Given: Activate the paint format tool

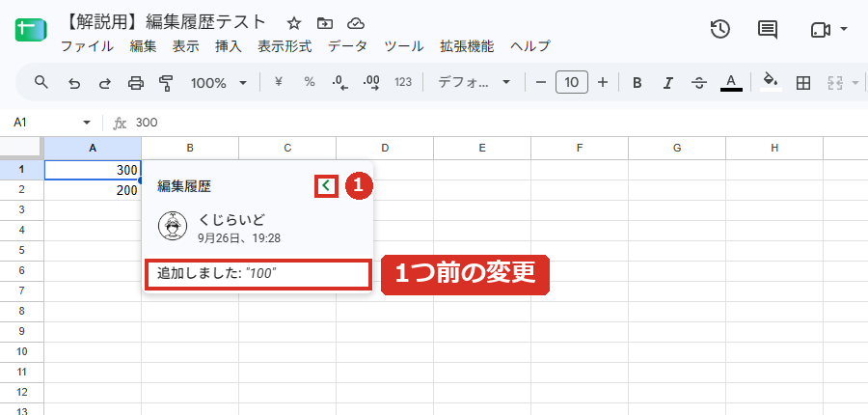Looking at the screenshot, I should pyautogui.click(x=166, y=83).
